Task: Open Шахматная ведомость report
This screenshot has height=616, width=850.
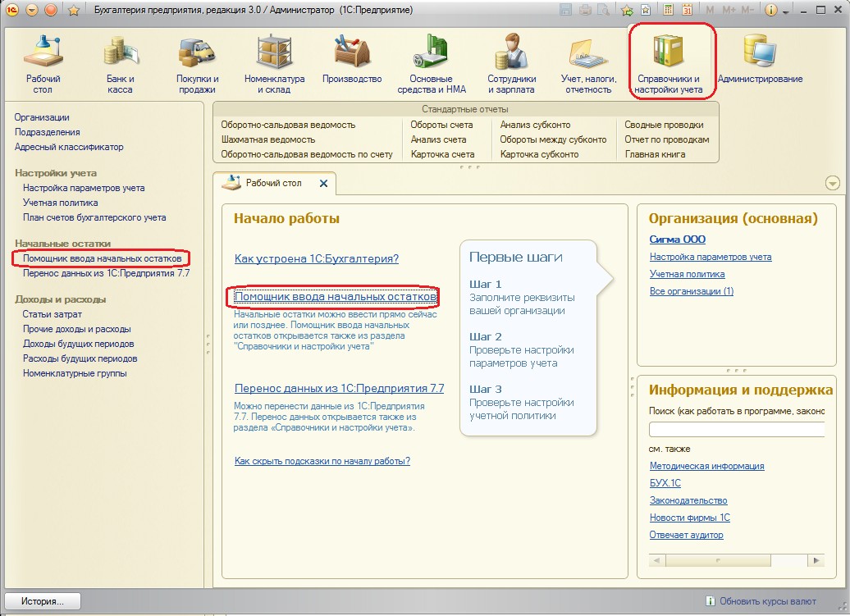Action: 267,139
